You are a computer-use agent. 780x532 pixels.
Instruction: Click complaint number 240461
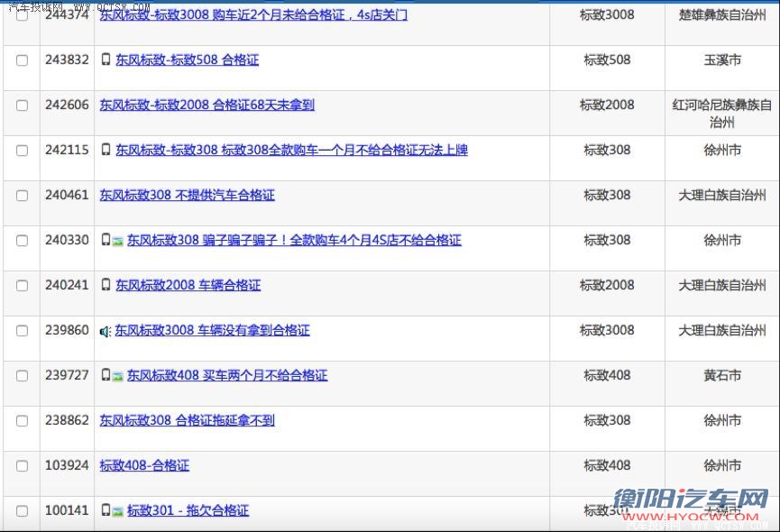(67, 195)
